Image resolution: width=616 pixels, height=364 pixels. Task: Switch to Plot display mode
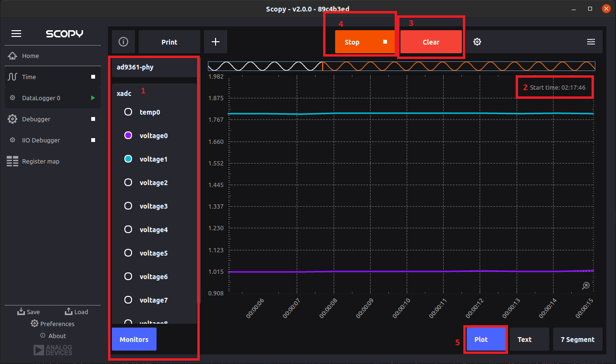pyautogui.click(x=486, y=339)
